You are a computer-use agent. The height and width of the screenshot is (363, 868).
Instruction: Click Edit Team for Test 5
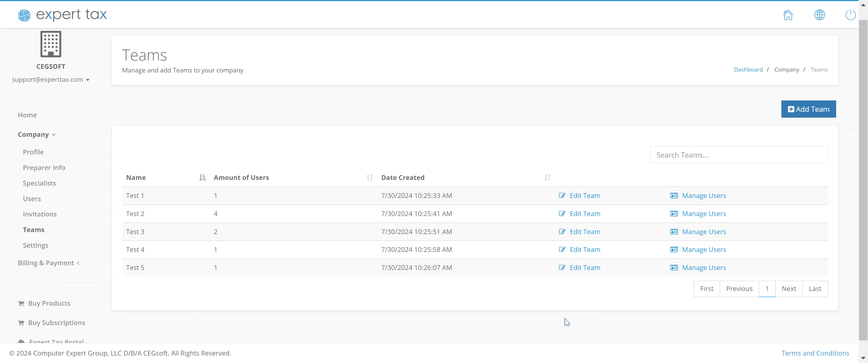point(585,268)
